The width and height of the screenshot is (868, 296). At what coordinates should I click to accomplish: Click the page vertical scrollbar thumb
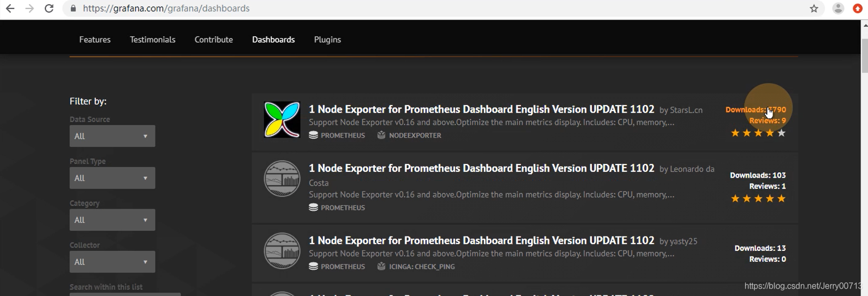pos(864,55)
